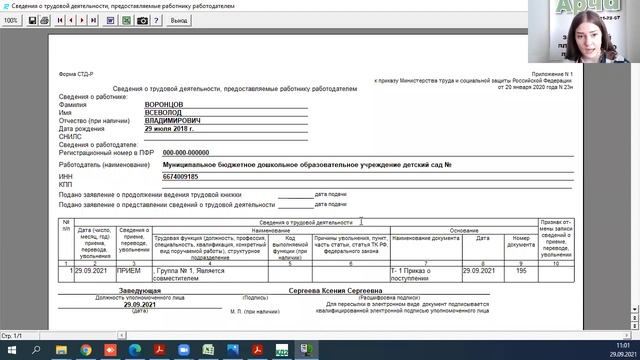Print the document using the printer icon
The image size is (640, 360).
[x=44, y=20]
